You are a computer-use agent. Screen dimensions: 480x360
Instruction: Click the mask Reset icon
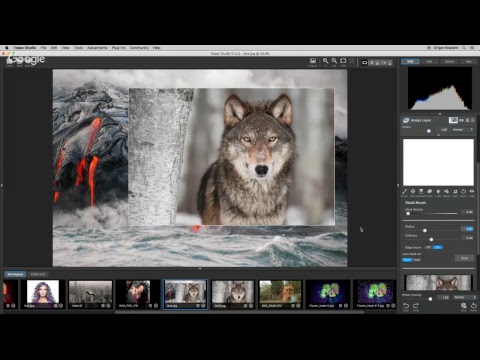(463, 191)
